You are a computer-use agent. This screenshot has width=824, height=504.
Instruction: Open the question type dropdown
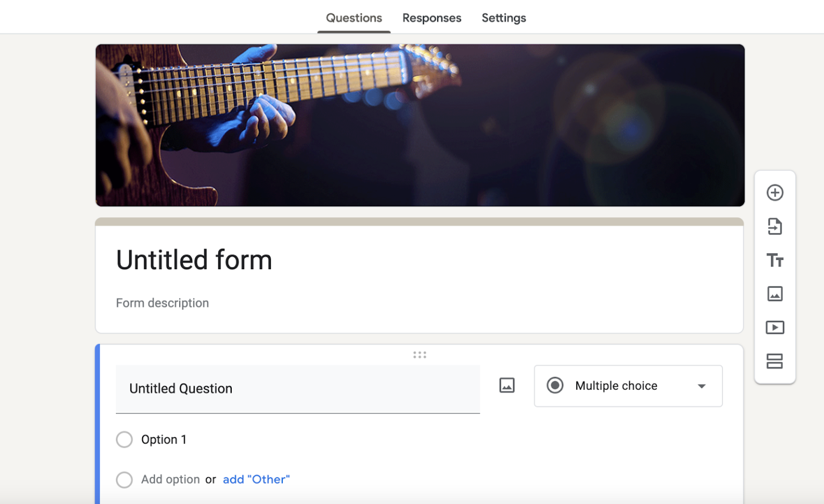tap(628, 386)
